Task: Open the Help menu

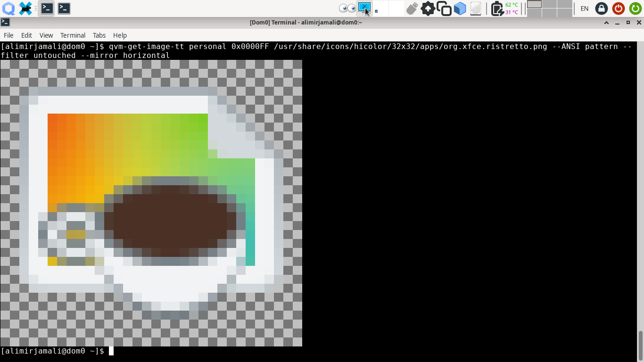Action: click(x=120, y=35)
